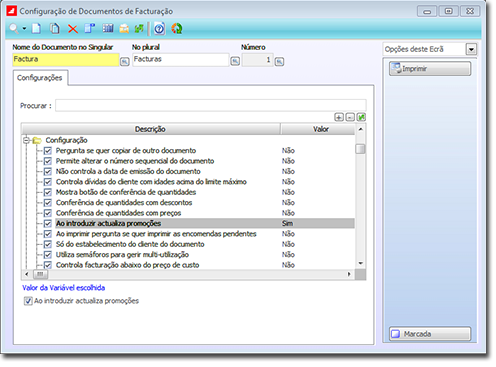Click the blue columns grid toolbar icon
The image size is (496, 367).
click(108, 29)
